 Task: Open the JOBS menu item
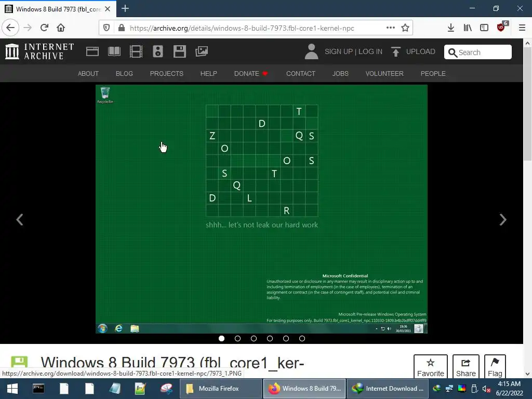point(340,74)
